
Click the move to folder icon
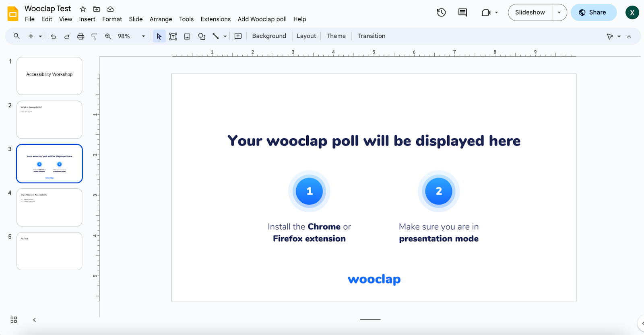tap(97, 9)
